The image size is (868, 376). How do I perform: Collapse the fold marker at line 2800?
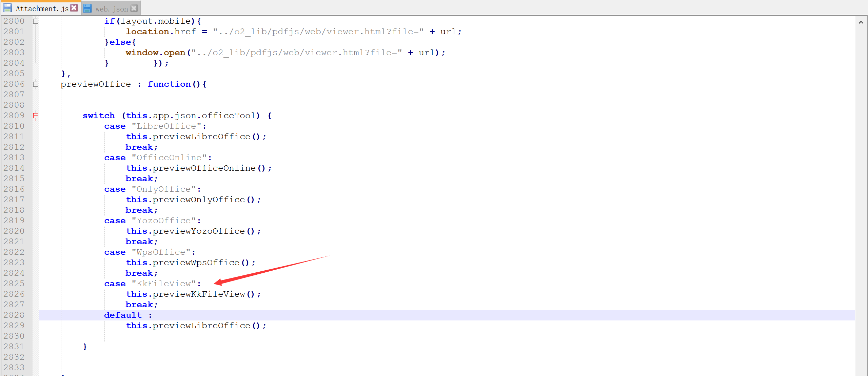click(x=36, y=21)
